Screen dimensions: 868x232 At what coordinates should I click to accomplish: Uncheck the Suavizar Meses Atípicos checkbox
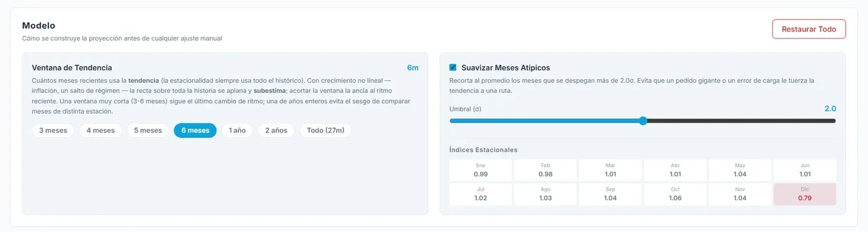coord(453,67)
